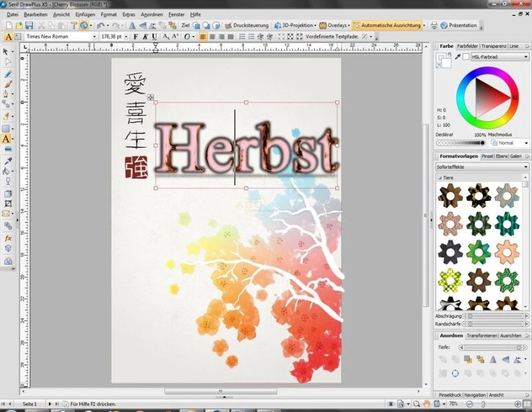Pick the color eyedropper in Farbe panel
The width and height of the screenshot is (532, 412).
(x=458, y=57)
